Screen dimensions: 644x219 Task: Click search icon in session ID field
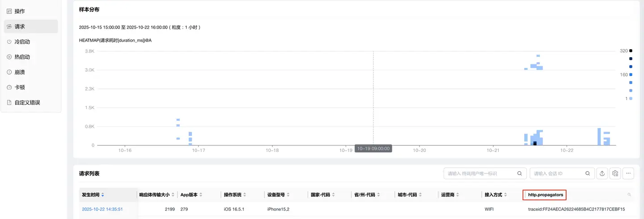(588, 173)
